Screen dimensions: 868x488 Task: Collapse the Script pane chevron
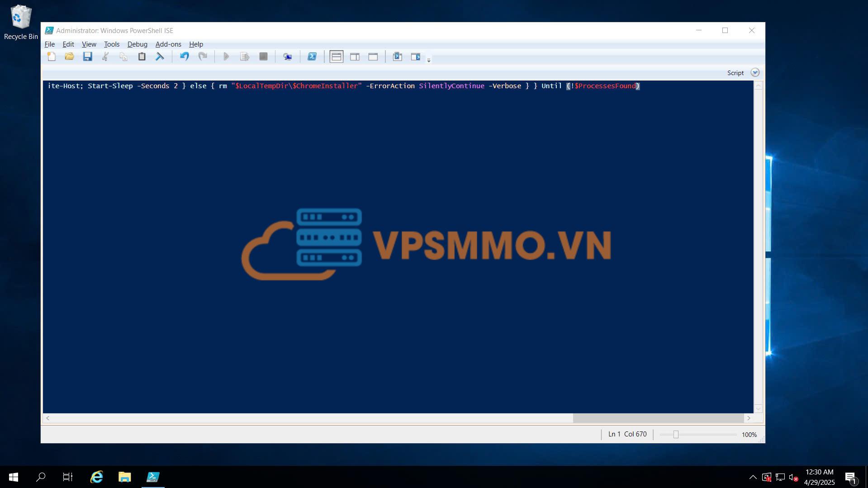755,72
